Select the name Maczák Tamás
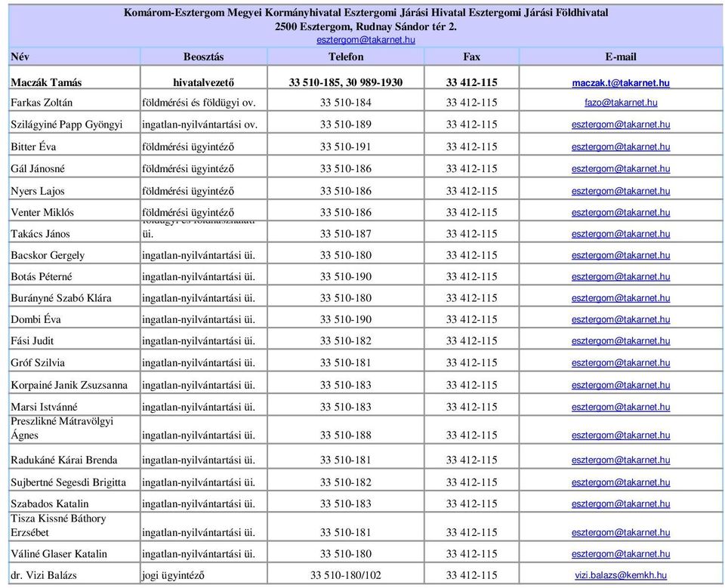Image resolution: width=725 pixels, height=588 pixels. coord(46,83)
